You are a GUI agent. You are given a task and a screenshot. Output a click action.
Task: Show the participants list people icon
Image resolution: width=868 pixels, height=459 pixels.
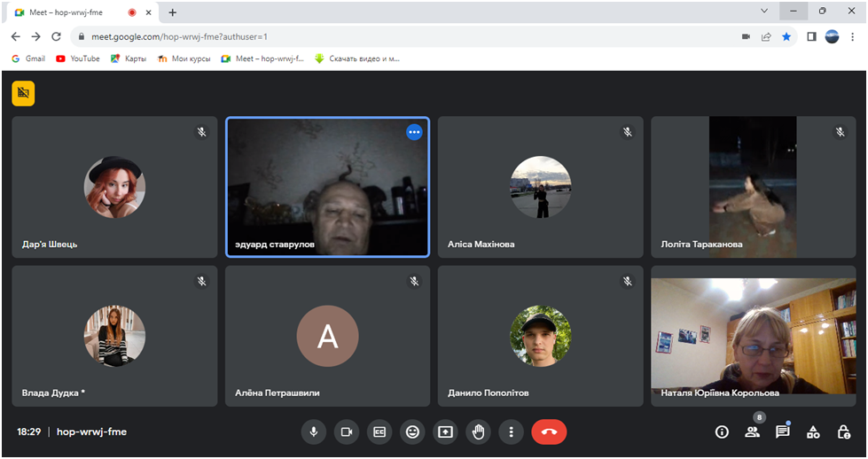(753, 432)
